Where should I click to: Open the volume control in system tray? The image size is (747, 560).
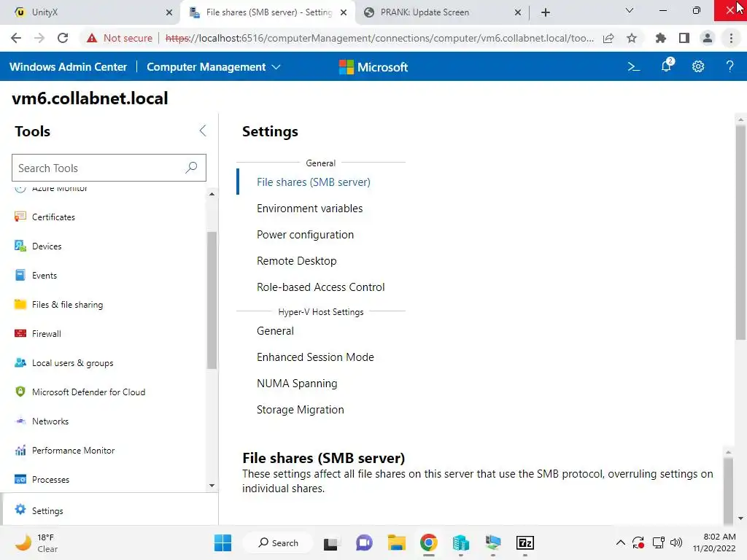pyautogui.click(x=676, y=542)
